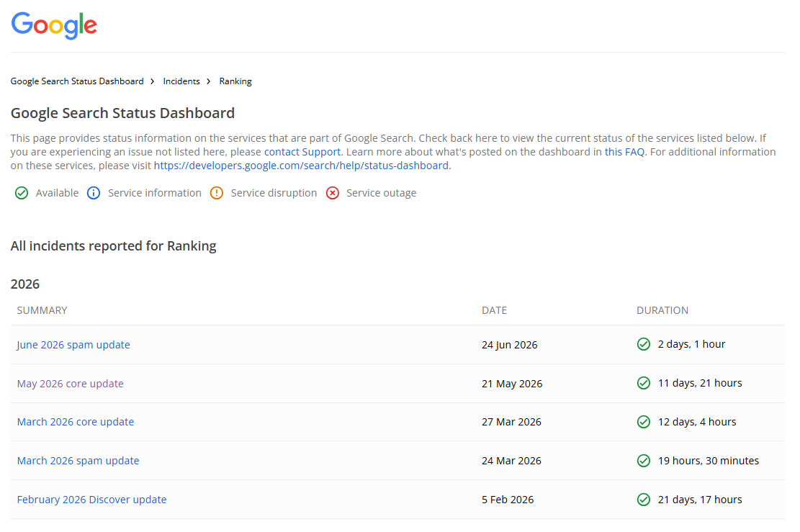The height and width of the screenshot is (532, 800).
Task: Click the Service information legend label
Action: [155, 193]
